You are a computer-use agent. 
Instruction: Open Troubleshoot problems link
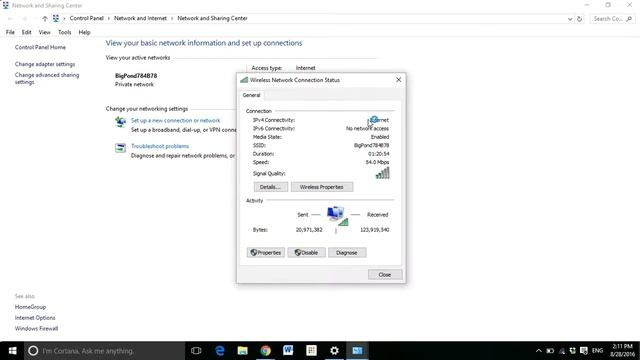[x=160, y=146]
